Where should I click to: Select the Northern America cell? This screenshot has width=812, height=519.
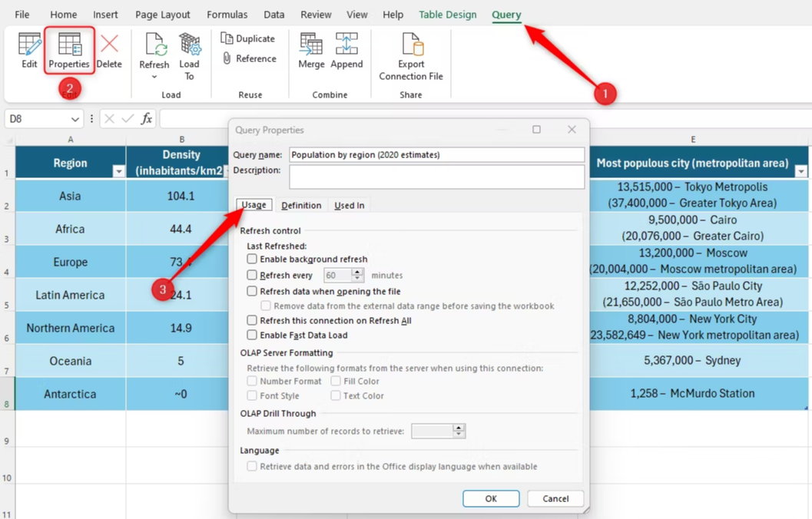pos(71,328)
